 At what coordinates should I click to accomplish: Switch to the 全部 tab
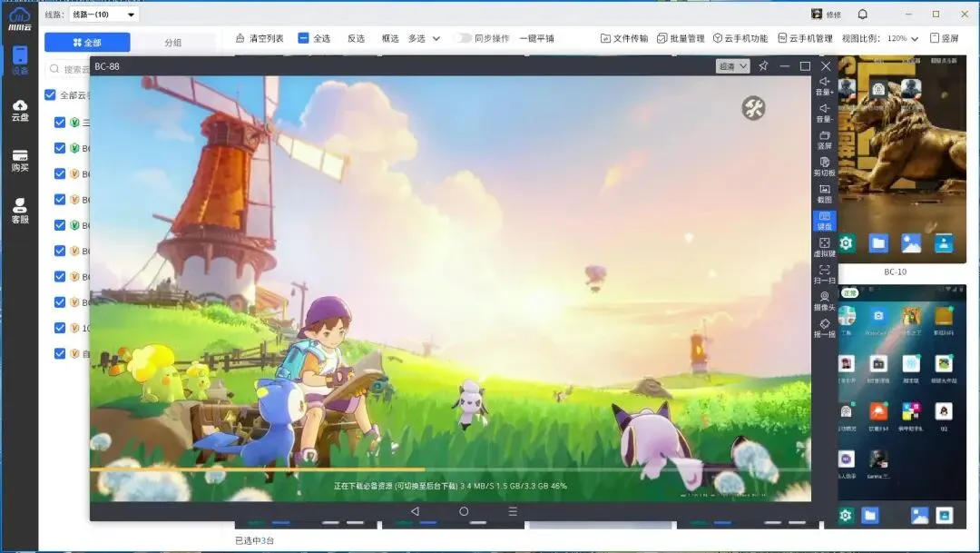tap(87, 42)
